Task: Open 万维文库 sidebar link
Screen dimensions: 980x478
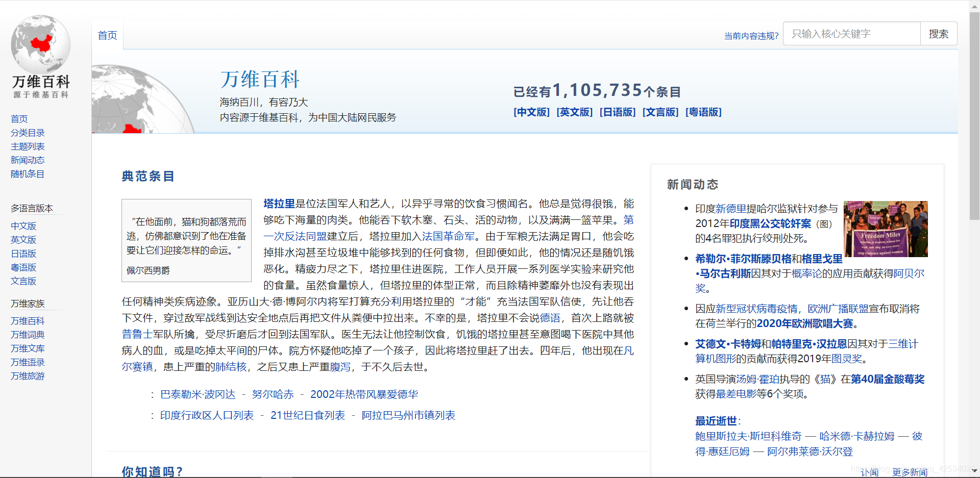Action: point(28,348)
